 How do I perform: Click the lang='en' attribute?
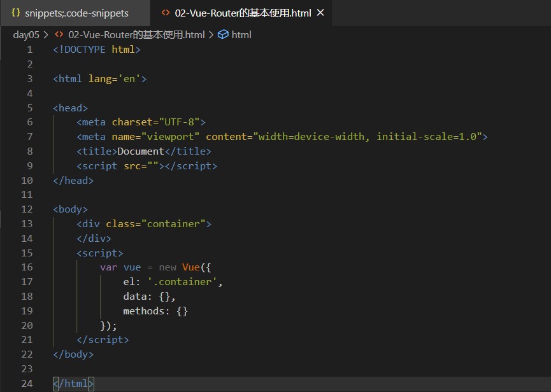[115, 79]
